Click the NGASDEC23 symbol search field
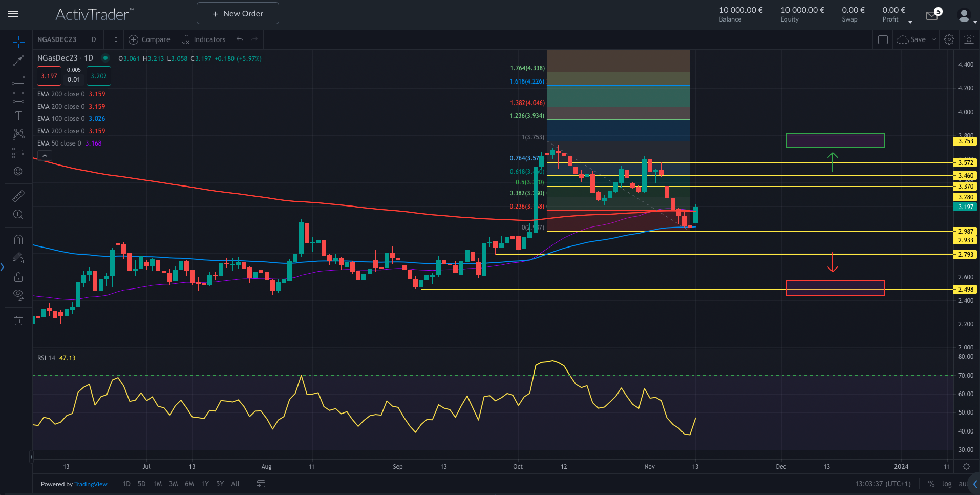This screenshot has width=980, height=495. (57, 39)
